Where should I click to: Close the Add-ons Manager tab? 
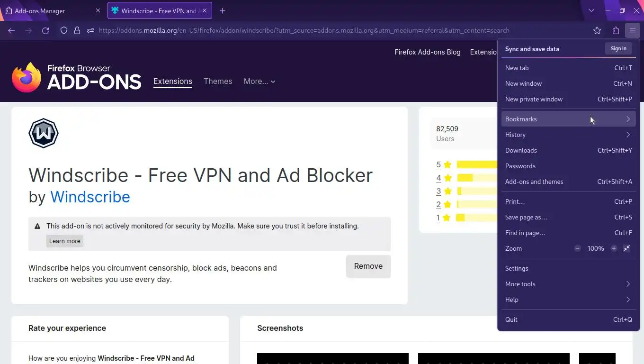(x=98, y=10)
